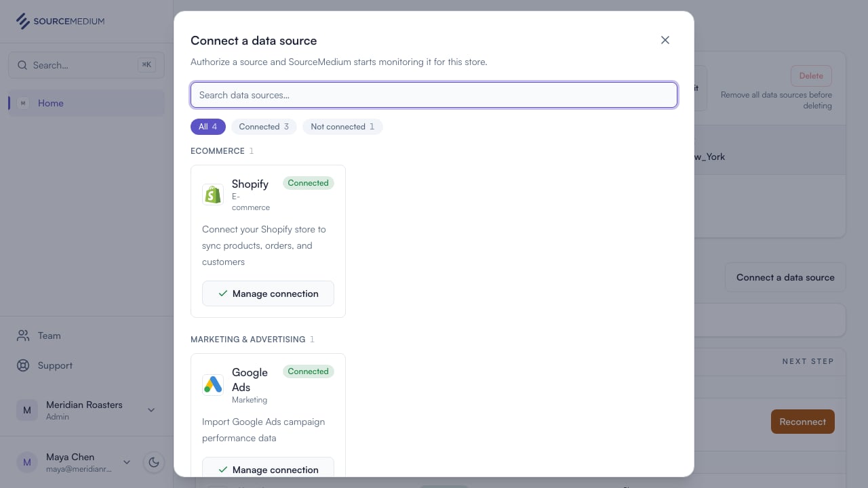Click Connect a data source button behind the dialog
This screenshot has height=488, width=868.
pyautogui.click(x=785, y=277)
